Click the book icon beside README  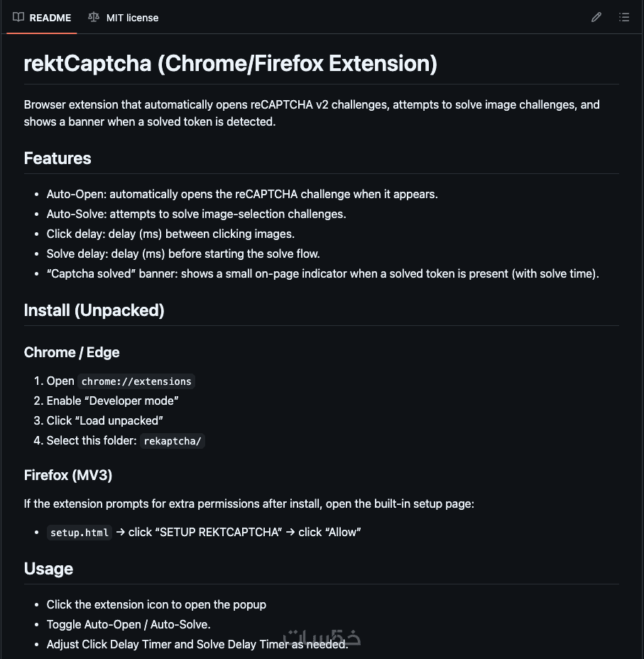(18, 17)
